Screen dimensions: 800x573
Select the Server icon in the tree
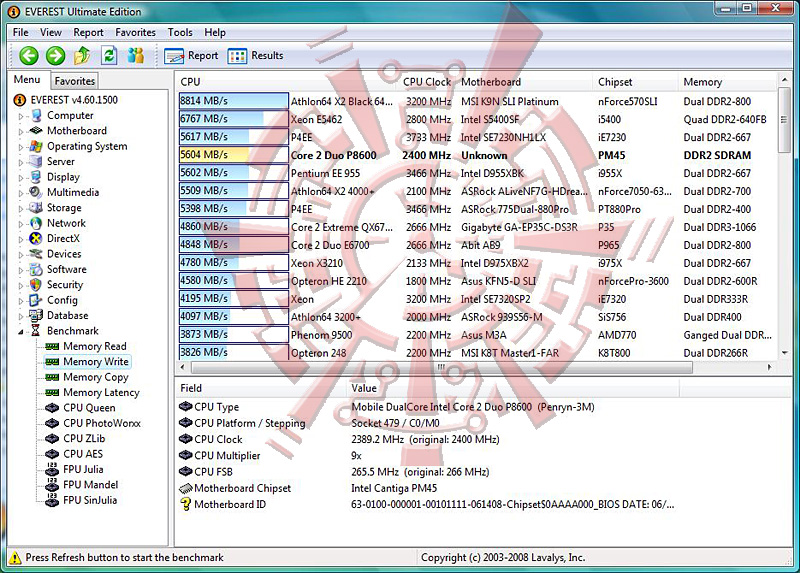(x=36, y=162)
